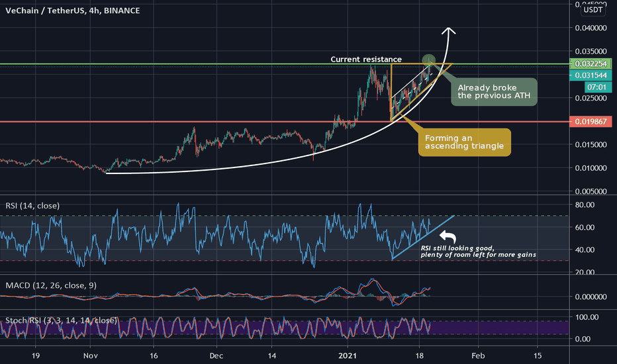Click the RSI (14, close) indicator label
617x364 pixels.
32,206
